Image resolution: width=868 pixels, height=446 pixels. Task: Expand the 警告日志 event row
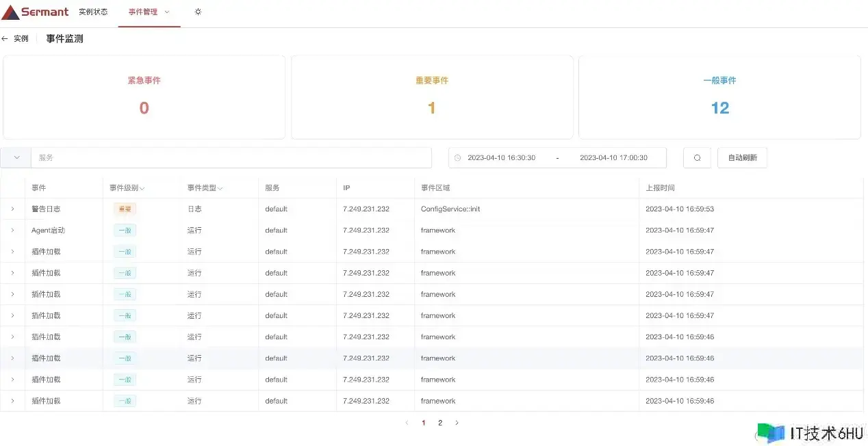click(12, 209)
